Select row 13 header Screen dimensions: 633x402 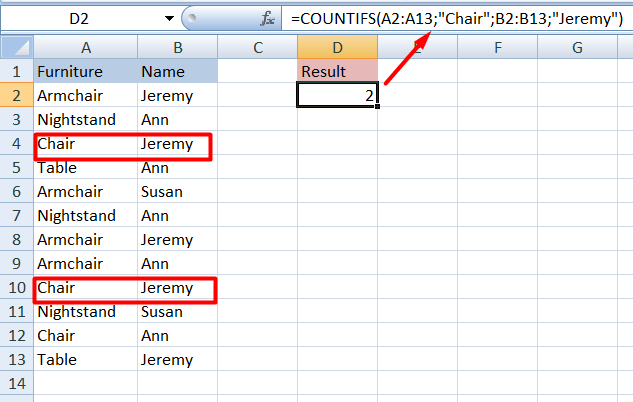pos(17,360)
